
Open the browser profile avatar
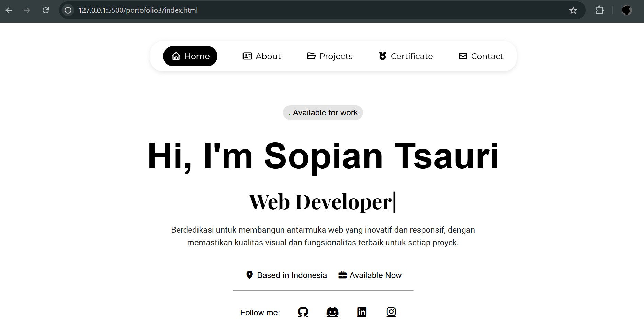[x=627, y=10]
